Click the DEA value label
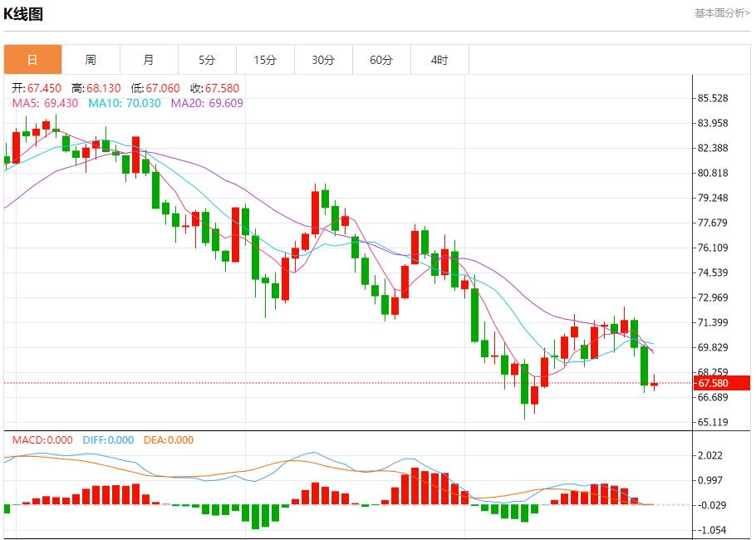The image size is (756, 540). point(169,440)
